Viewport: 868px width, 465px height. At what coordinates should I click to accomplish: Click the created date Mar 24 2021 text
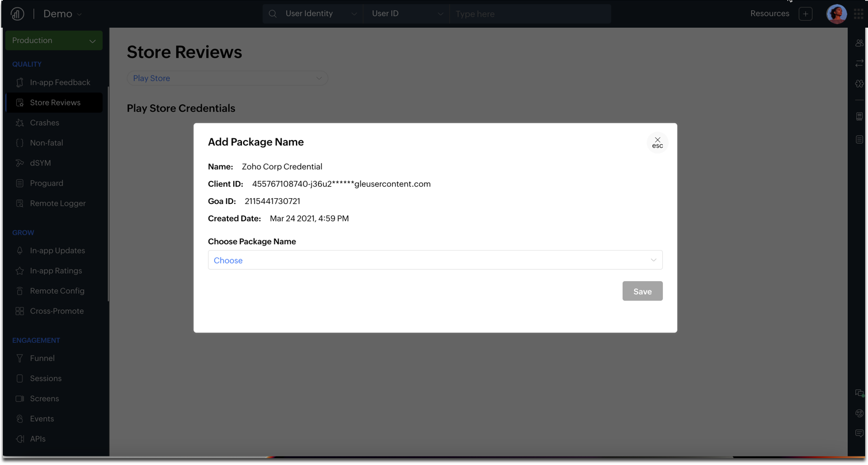coord(309,218)
